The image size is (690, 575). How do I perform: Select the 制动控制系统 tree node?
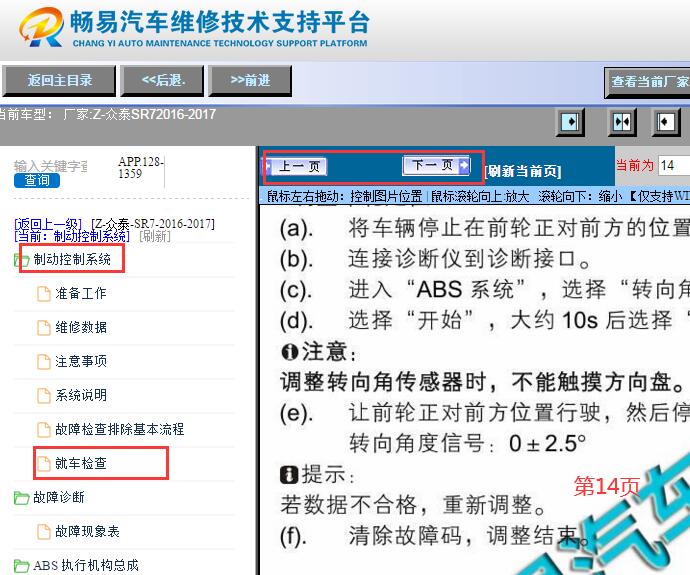(72, 260)
